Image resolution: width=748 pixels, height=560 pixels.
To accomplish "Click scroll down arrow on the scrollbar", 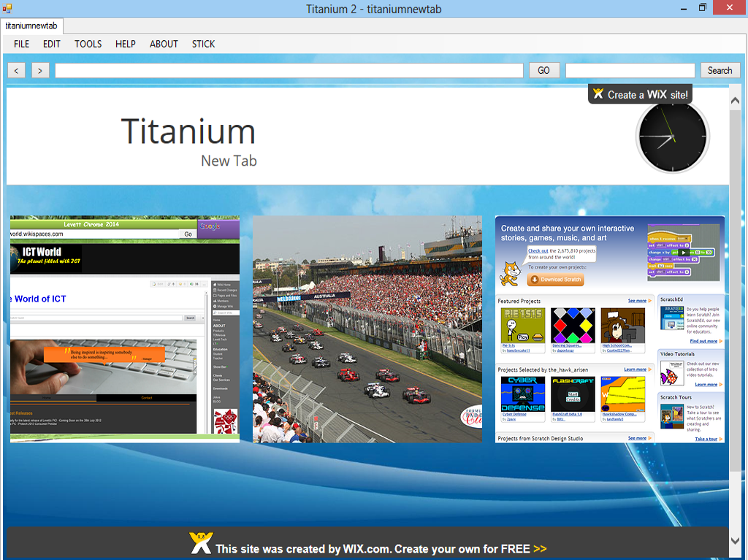I will tap(735, 540).
